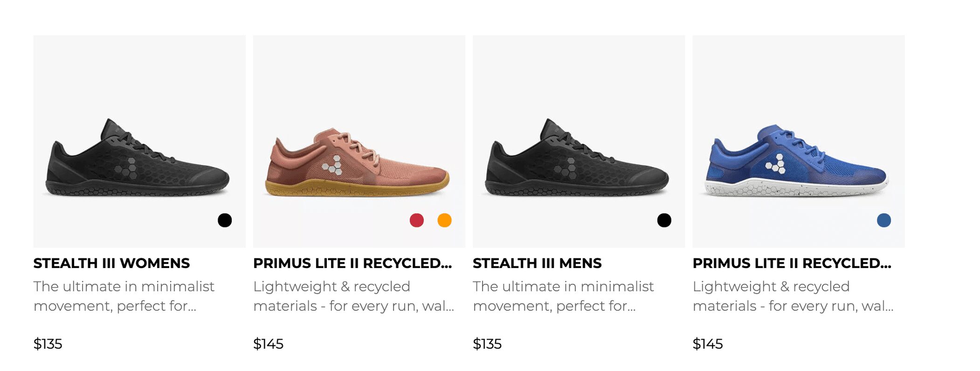The height and width of the screenshot is (371, 980).
Task: Open the STEALTH III MENS product title
Action: tap(537, 263)
